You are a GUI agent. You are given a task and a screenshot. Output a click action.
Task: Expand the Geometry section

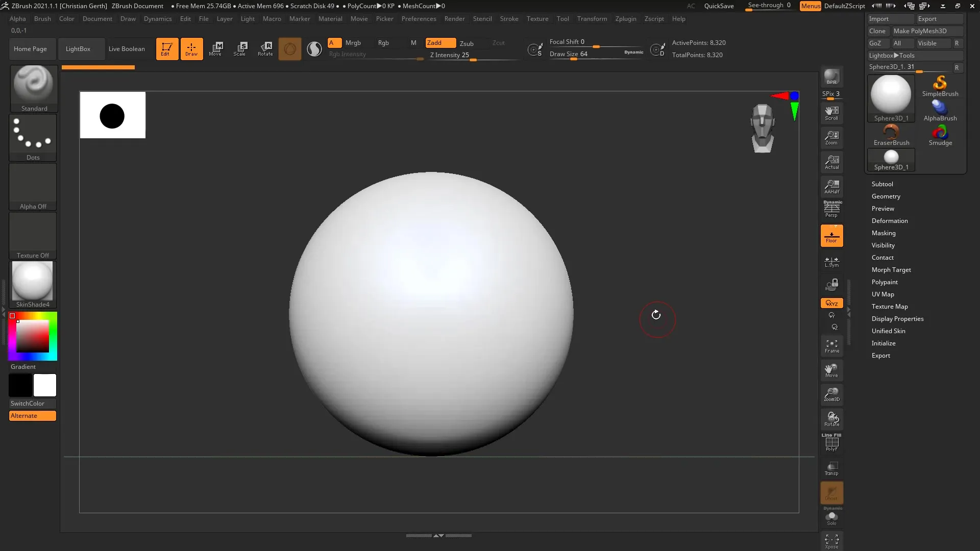click(x=886, y=196)
